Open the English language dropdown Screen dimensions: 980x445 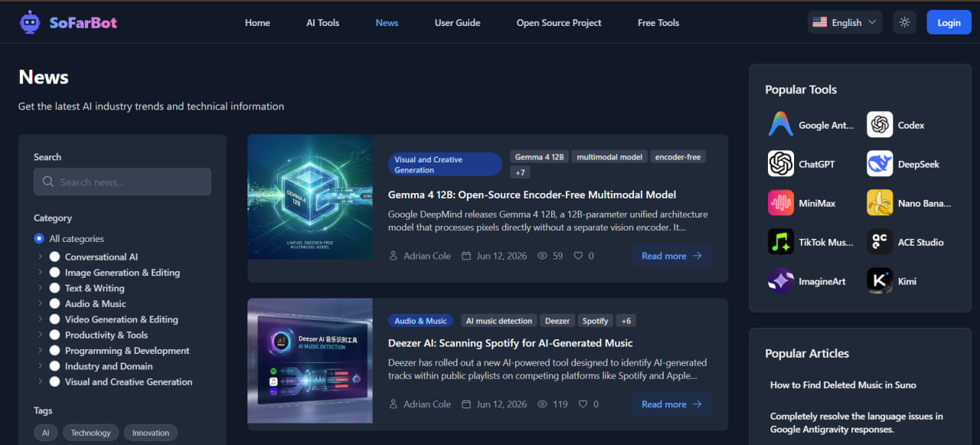tap(844, 22)
